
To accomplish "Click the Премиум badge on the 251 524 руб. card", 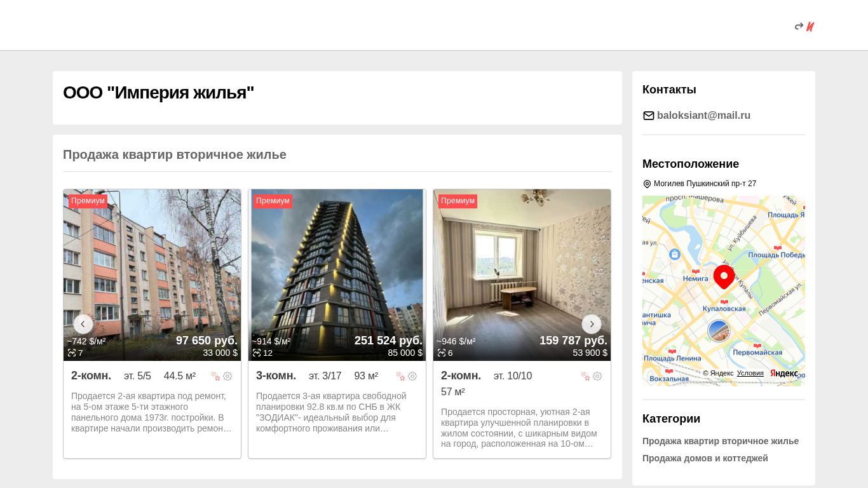I will [273, 201].
